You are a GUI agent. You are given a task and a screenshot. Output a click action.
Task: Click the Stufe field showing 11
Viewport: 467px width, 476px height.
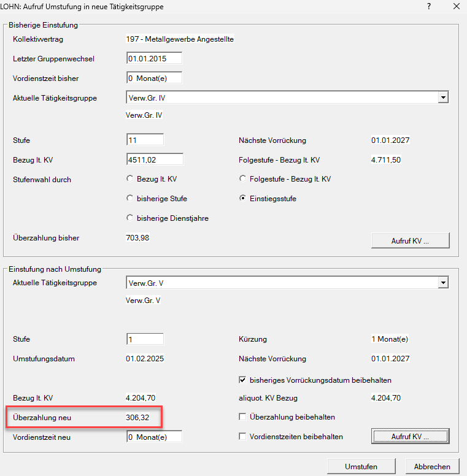click(145, 140)
